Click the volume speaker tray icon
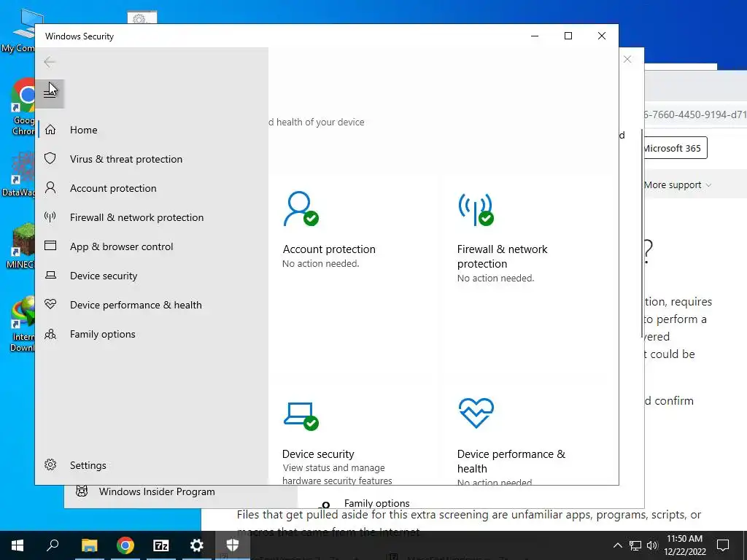The height and width of the screenshot is (560, 747). pyautogui.click(x=652, y=545)
